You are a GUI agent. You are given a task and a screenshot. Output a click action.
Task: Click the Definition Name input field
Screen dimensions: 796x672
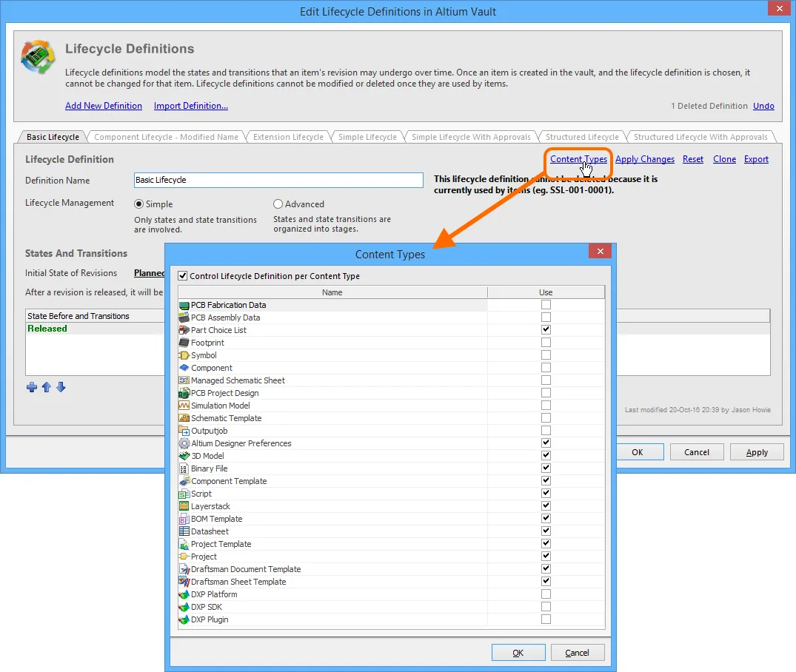tap(278, 180)
